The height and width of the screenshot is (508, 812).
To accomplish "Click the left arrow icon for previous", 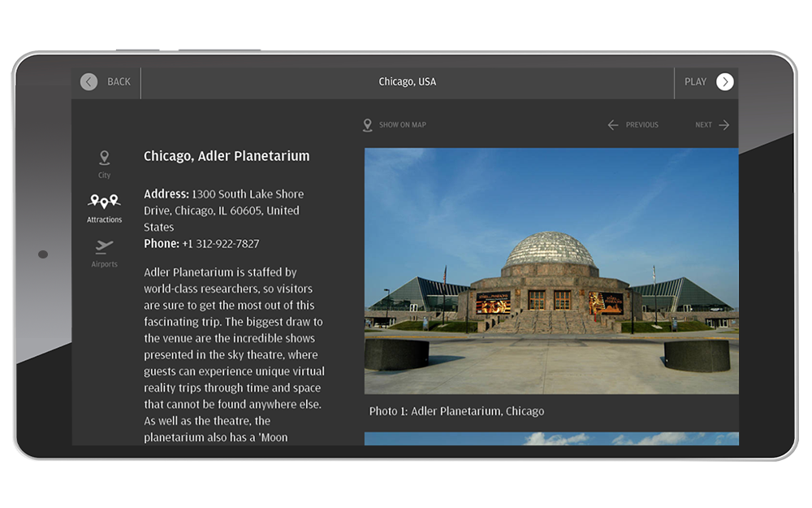I will point(613,125).
